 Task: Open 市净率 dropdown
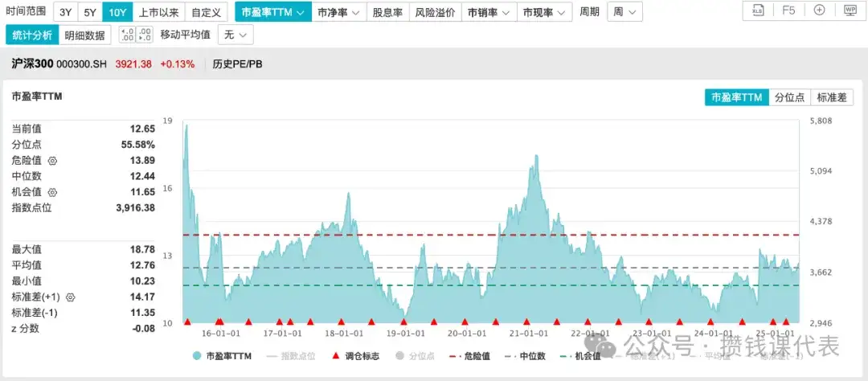[x=339, y=11]
